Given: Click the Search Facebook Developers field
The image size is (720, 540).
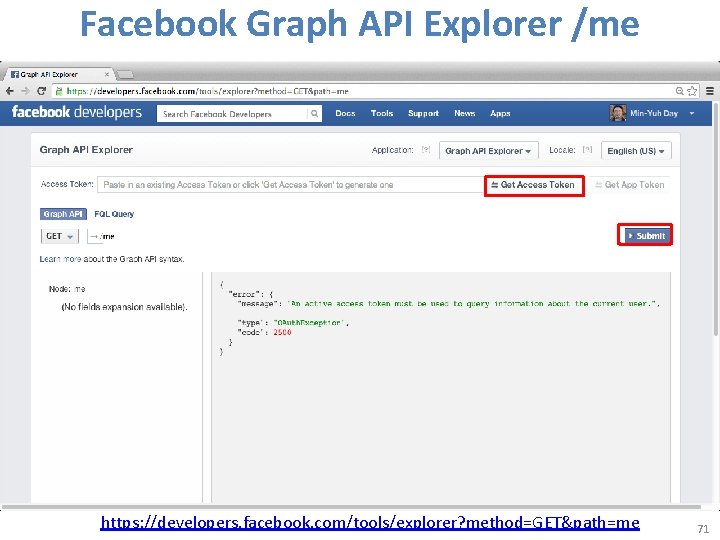Looking at the screenshot, I should [x=232, y=113].
